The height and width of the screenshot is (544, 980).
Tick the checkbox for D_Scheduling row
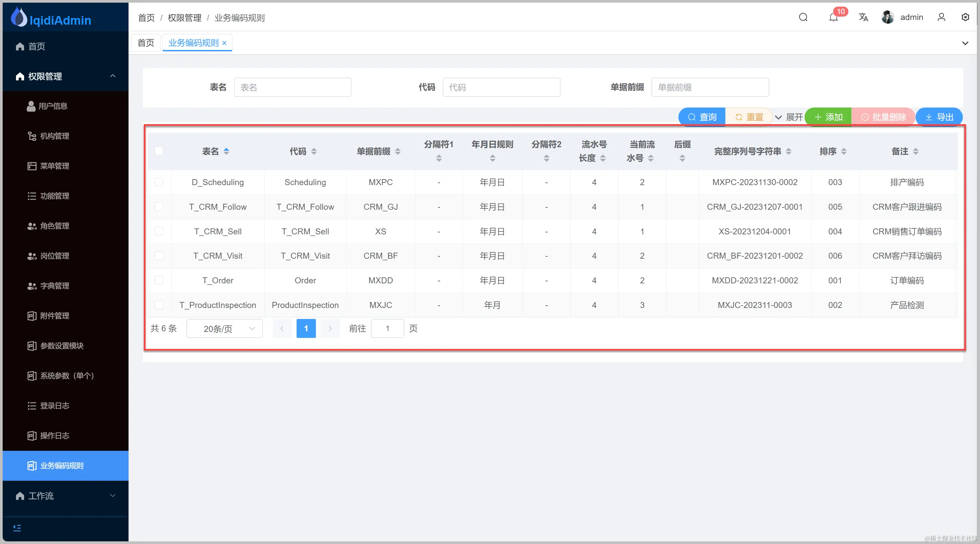(159, 182)
